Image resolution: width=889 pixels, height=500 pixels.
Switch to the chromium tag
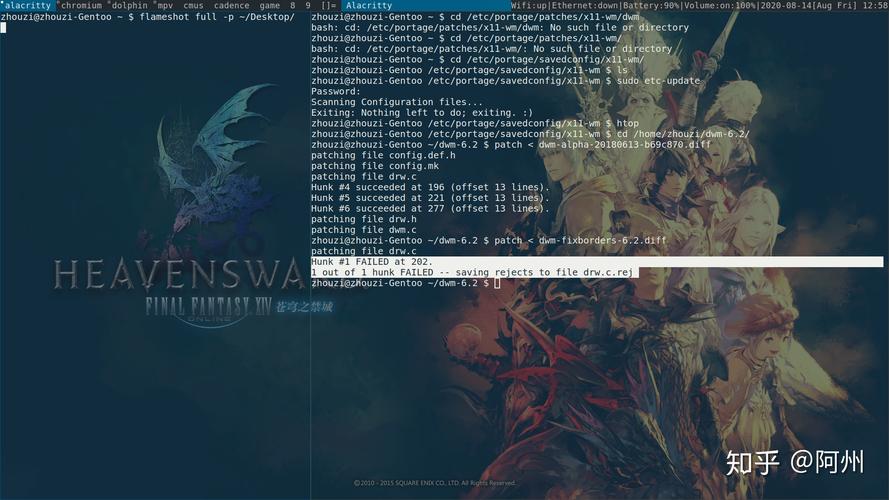pyautogui.click(x=81, y=5)
